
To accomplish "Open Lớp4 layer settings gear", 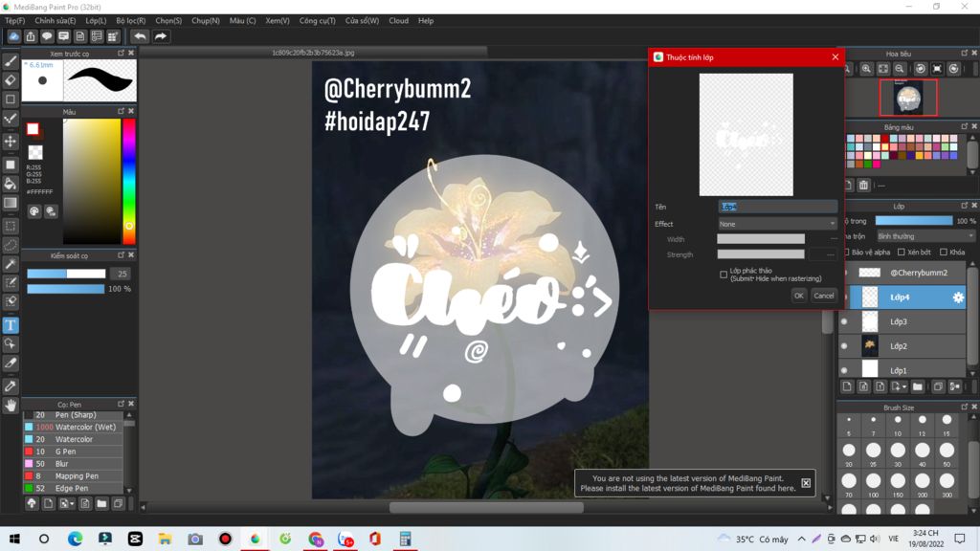I will click(x=957, y=298).
